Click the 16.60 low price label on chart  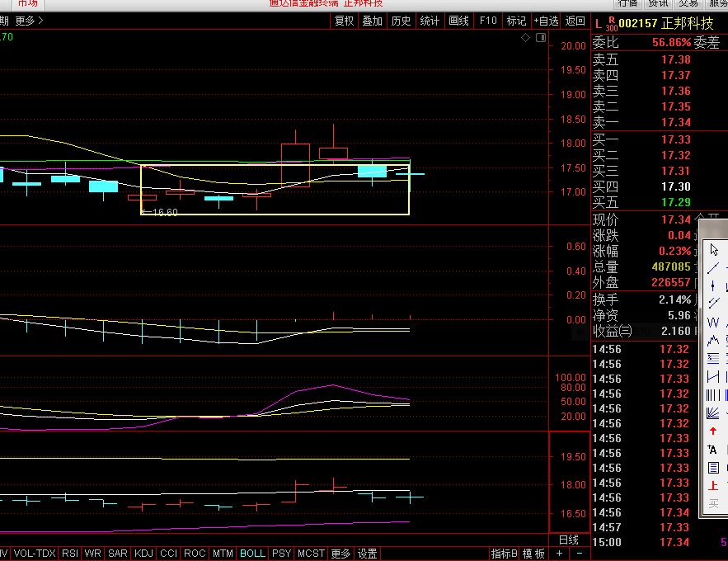(165, 212)
